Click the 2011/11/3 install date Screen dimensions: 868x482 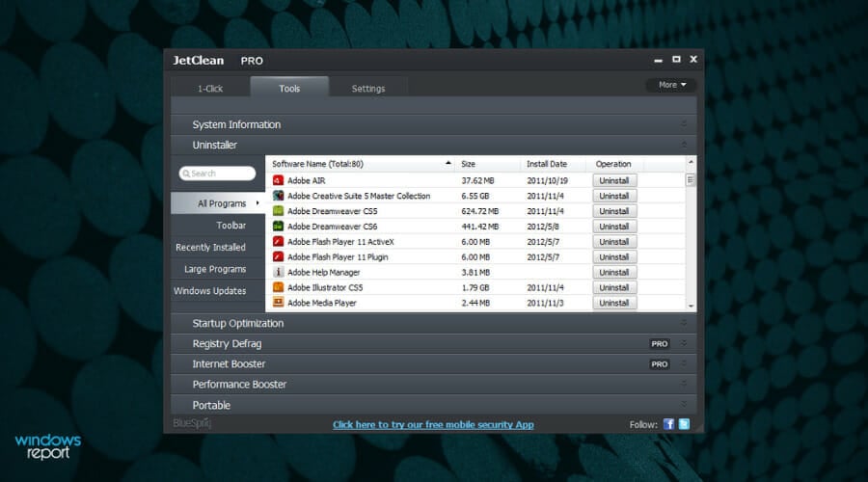(545, 303)
